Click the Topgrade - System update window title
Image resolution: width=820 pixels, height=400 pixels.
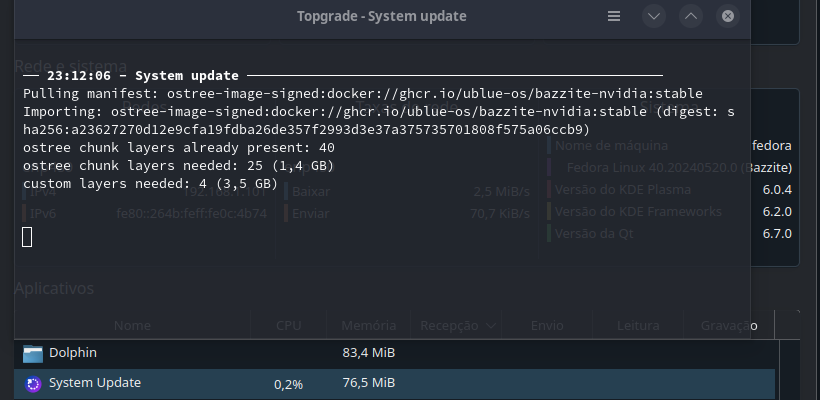tap(381, 16)
